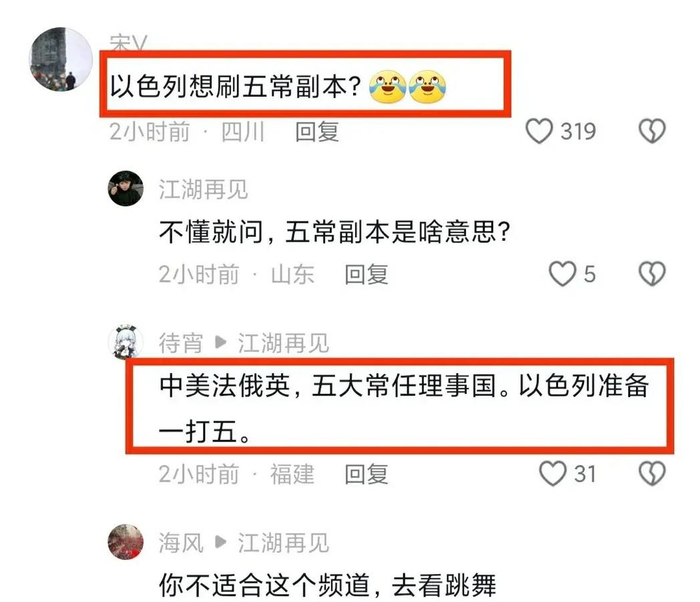Screen dimensions: 700x602
Task: Reply to 宋V's comment from 四川
Action: point(317,132)
